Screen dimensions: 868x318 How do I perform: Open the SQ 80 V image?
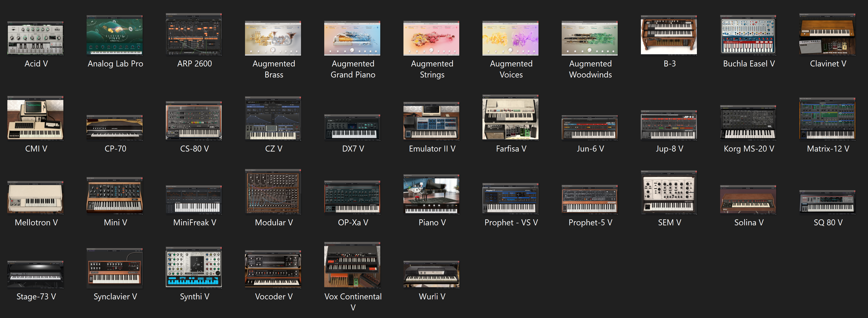[827, 202]
